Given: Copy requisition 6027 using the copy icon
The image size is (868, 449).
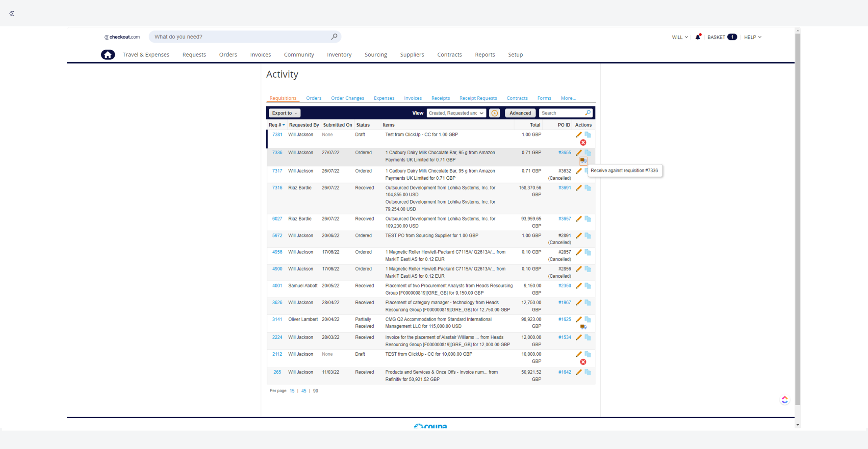Looking at the screenshot, I should pyautogui.click(x=588, y=219).
